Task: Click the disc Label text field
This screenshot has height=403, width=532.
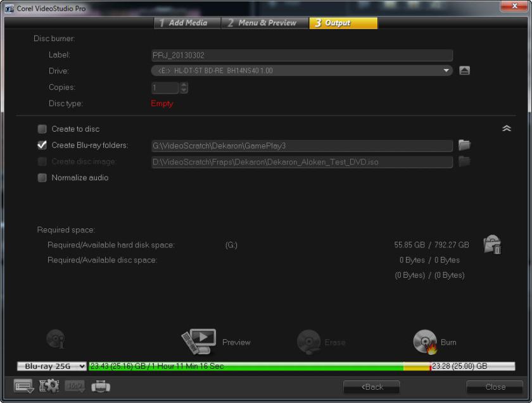Action: 301,55
